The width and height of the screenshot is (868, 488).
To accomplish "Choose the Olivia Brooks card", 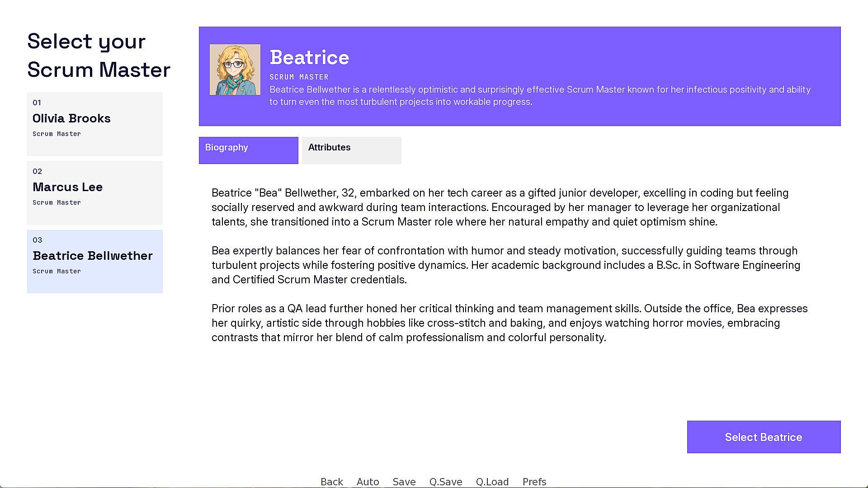I will point(95,124).
